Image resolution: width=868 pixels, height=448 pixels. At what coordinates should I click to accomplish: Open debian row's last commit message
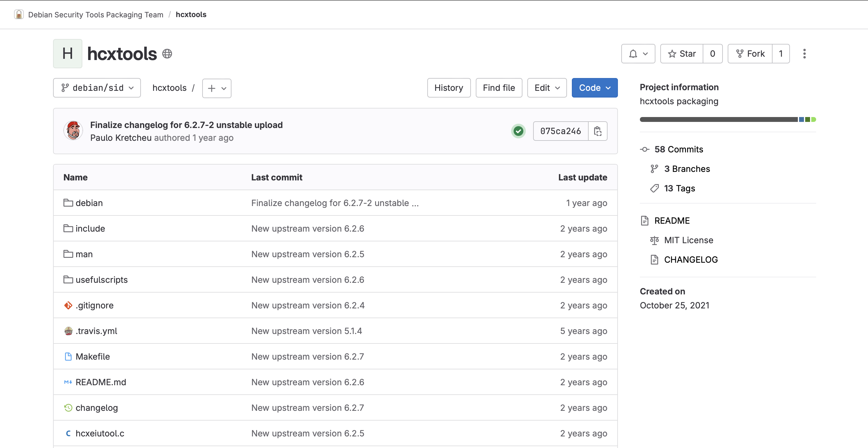tap(335, 203)
